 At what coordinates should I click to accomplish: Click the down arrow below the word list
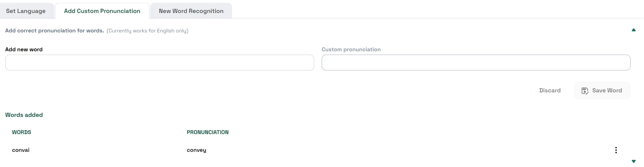(x=634, y=161)
